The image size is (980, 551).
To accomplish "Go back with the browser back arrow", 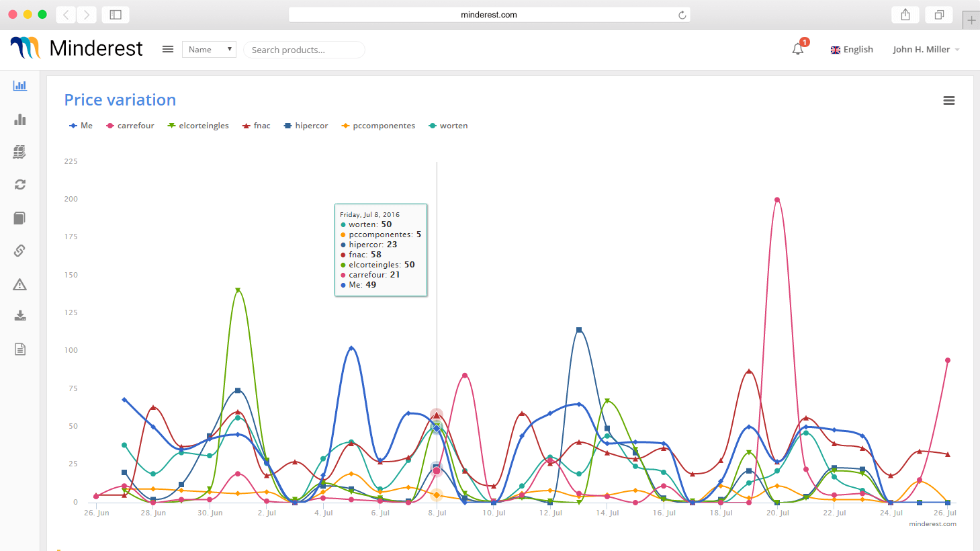I will (66, 15).
